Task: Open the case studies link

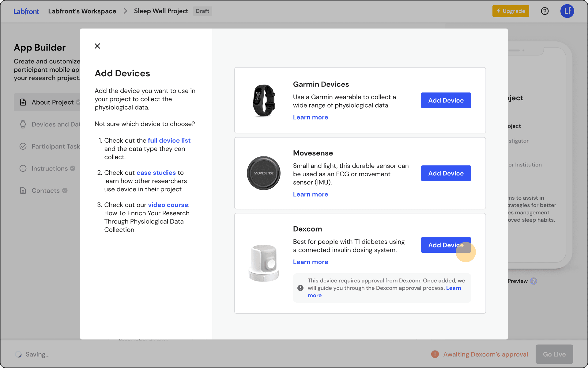Action: (x=156, y=173)
